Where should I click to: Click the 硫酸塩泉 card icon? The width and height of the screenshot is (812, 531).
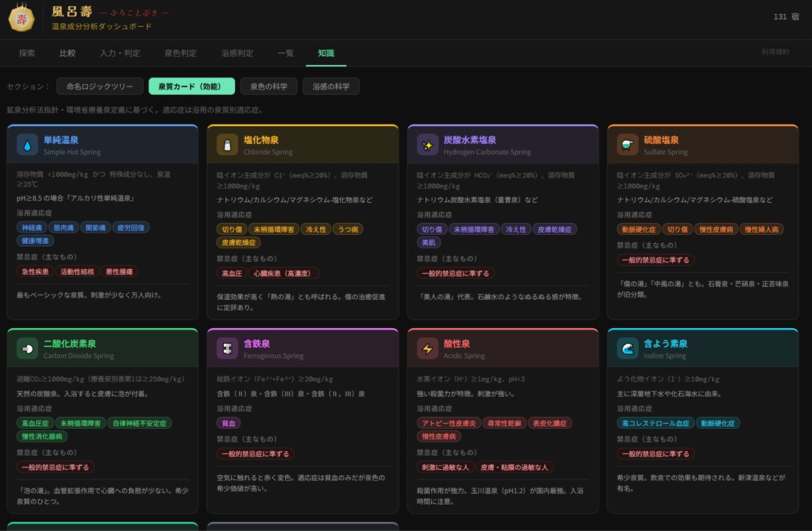point(627,145)
